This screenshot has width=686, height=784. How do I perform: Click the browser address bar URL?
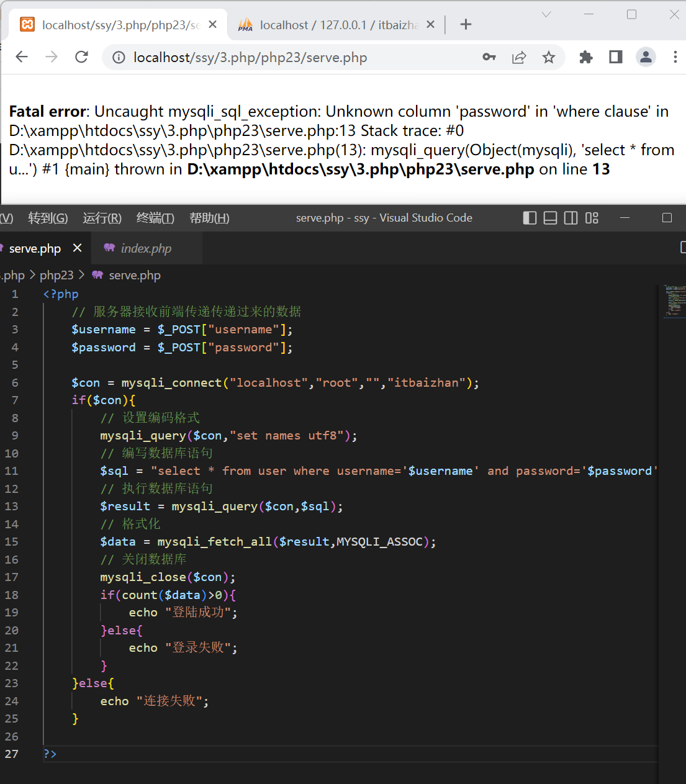[250, 58]
